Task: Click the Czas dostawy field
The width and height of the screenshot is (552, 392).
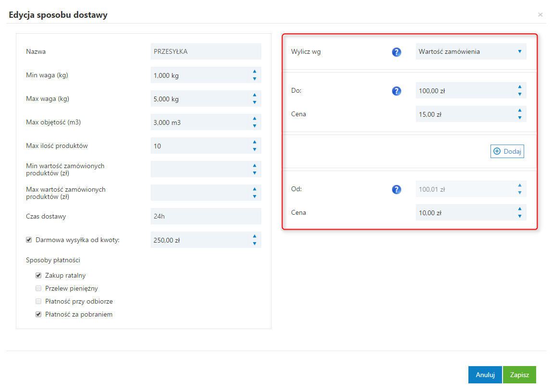Action: click(206, 216)
